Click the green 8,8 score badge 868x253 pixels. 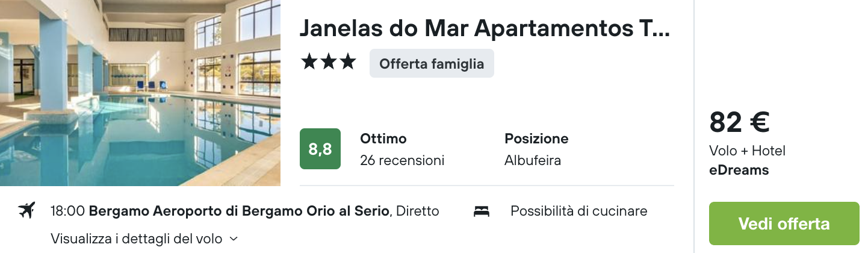pyautogui.click(x=320, y=149)
